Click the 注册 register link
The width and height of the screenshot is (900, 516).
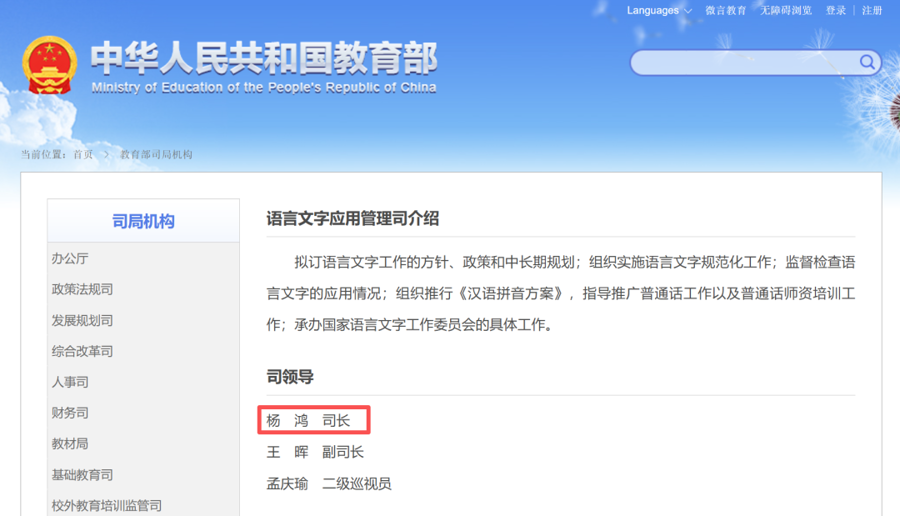coord(872,10)
